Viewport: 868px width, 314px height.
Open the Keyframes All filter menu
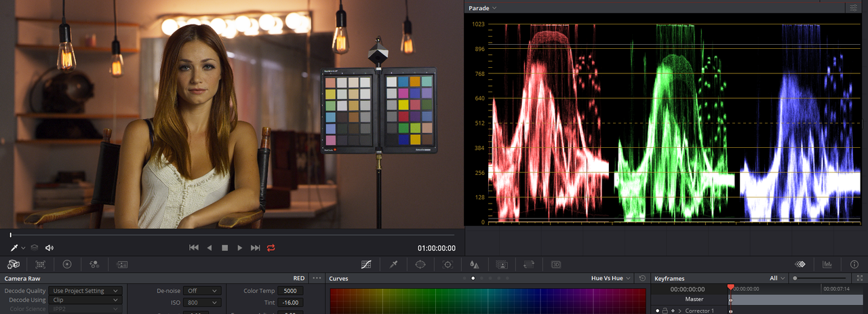[778, 279]
